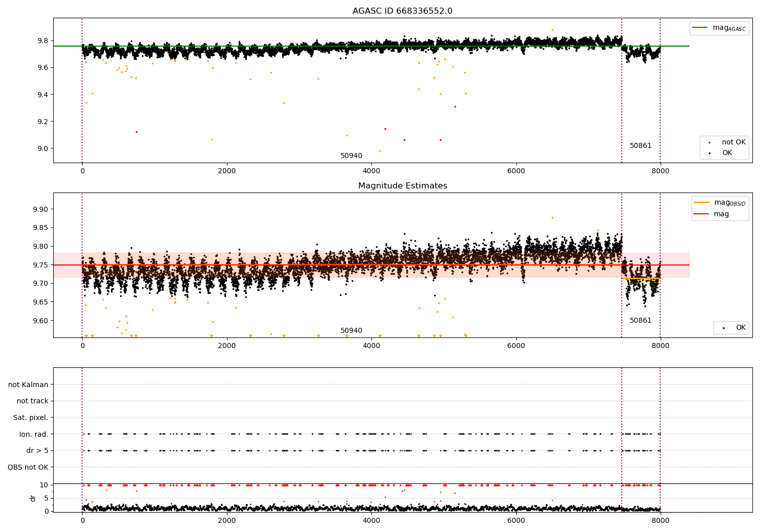Click the 50861 label in the top plot
760x532 pixels.
[x=640, y=145]
